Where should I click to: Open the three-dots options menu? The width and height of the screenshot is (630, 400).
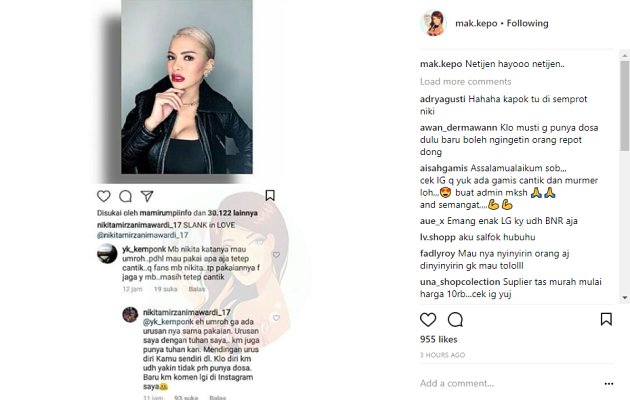pos(609,384)
